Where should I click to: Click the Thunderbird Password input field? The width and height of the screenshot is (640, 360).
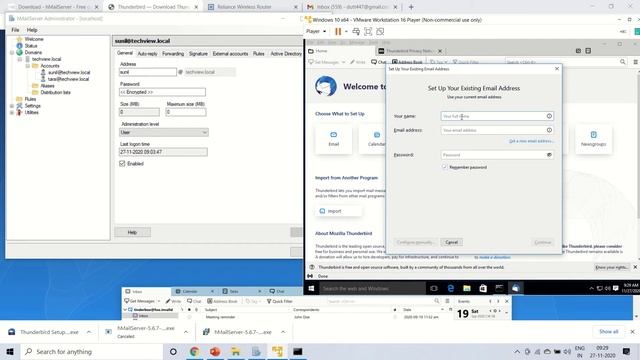pos(497,155)
